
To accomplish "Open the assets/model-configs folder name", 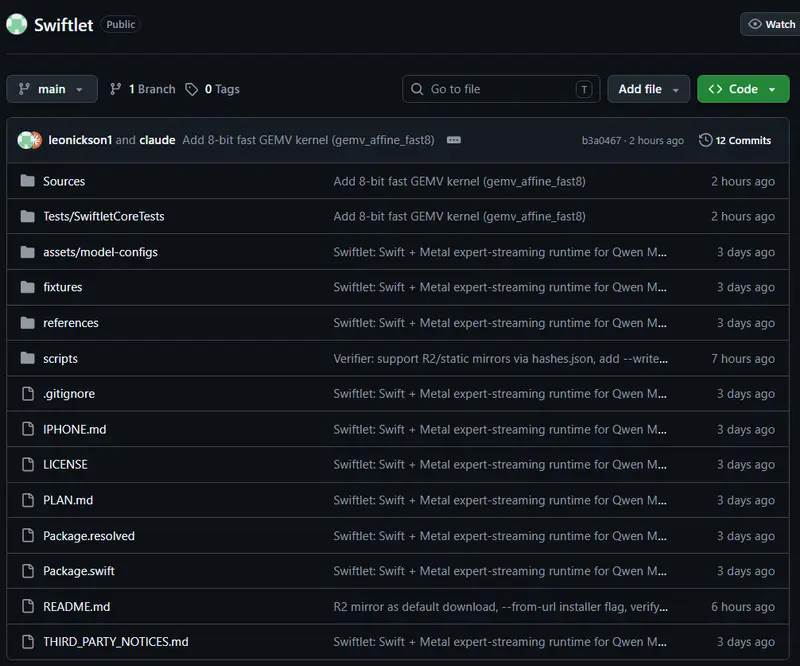I will click(x=101, y=252).
